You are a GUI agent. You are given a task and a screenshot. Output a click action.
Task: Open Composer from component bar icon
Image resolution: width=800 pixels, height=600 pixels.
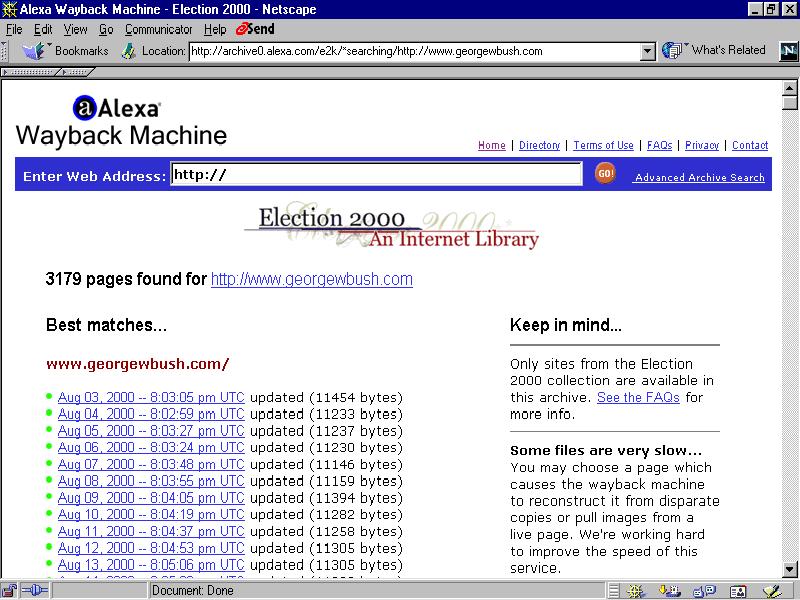click(773, 591)
